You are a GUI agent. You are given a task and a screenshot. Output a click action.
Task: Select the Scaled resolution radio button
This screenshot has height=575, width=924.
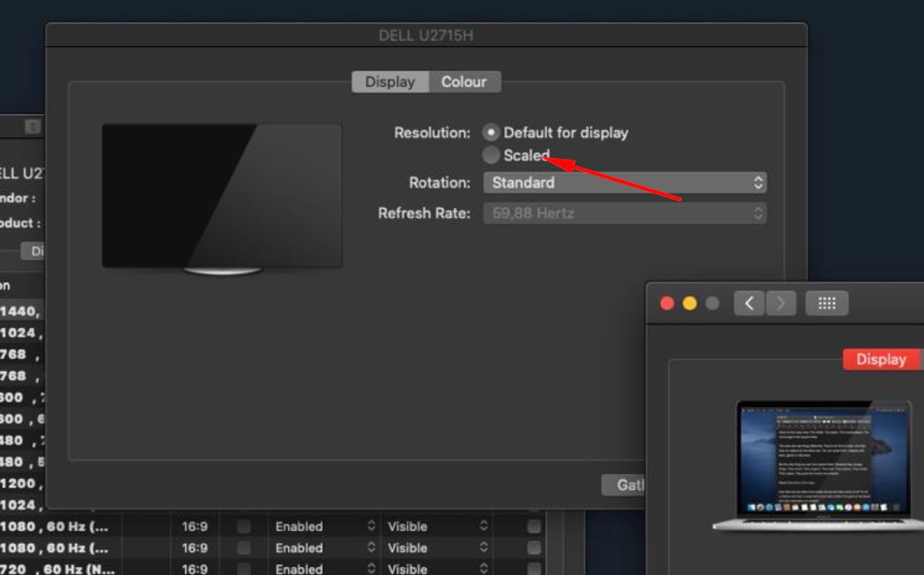coord(491,154)
